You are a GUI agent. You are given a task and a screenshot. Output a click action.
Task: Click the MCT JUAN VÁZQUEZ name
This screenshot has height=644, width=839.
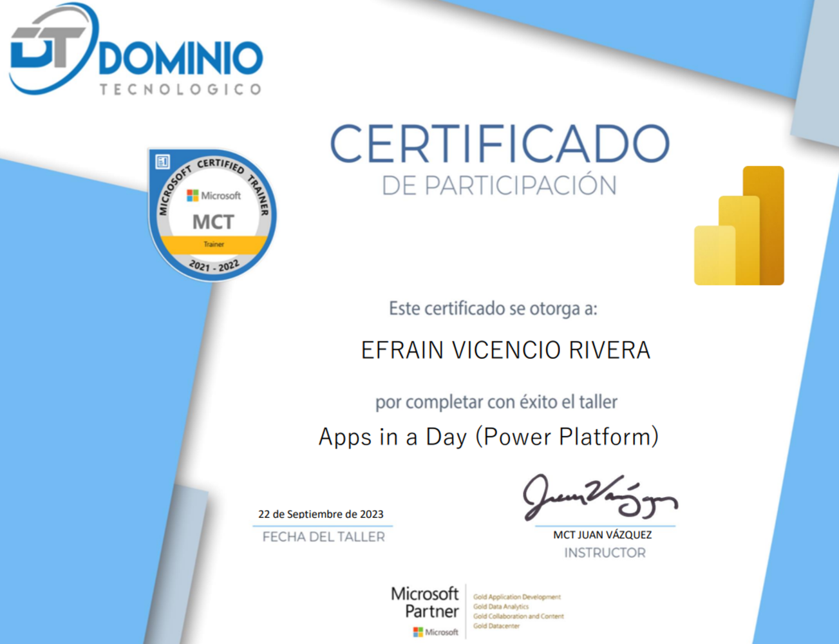[602, 535]
